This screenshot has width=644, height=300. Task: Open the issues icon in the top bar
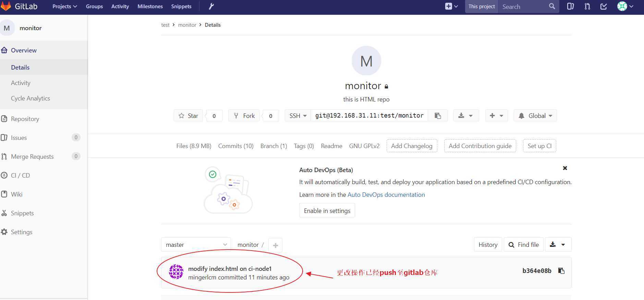[570, 6]
